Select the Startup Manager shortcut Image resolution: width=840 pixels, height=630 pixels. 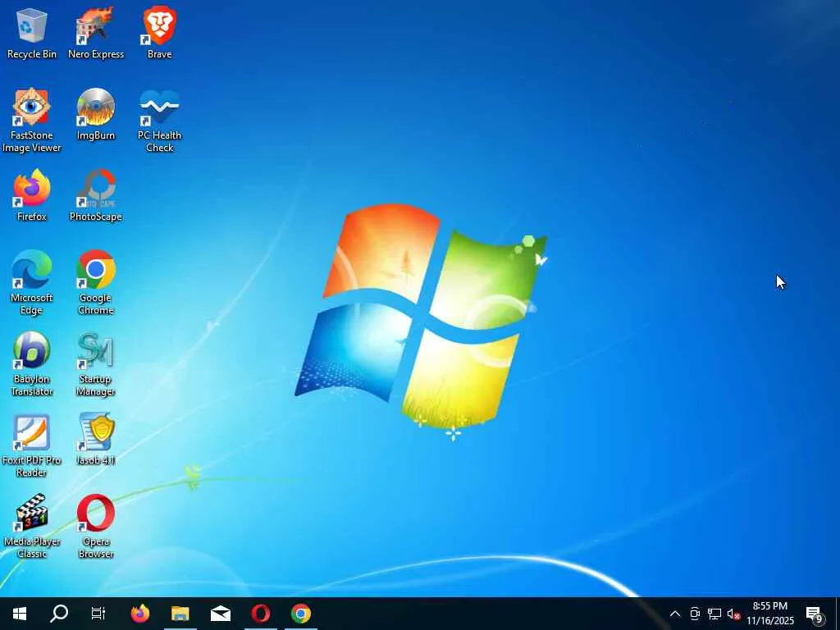click(96, 364)
